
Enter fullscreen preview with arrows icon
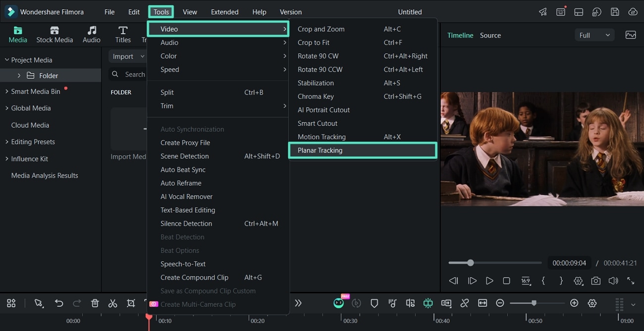(x=631, y=281)
